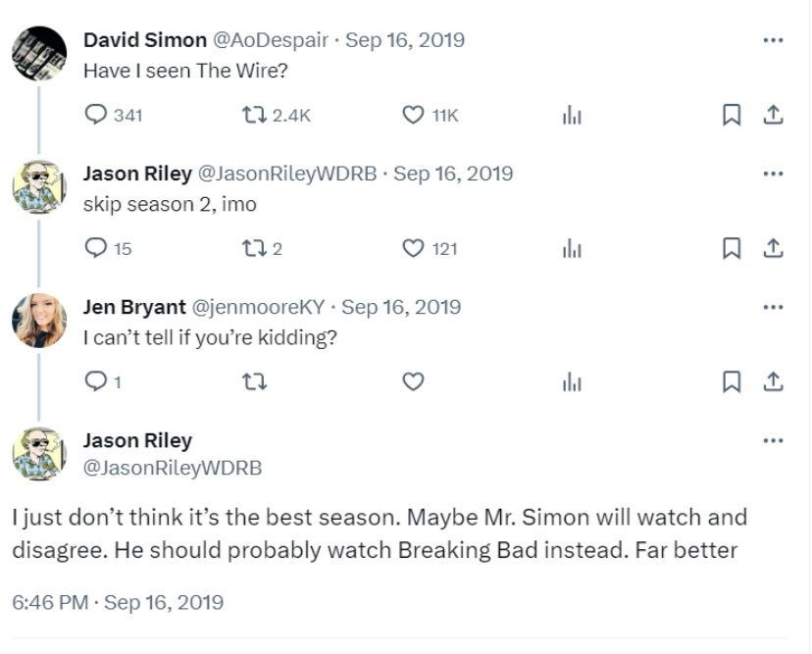Image resolution: width=812 pixels, height=654 pixels.
Task: Open more options on David Simon's tweet
Action: click(x=773, y=40)
